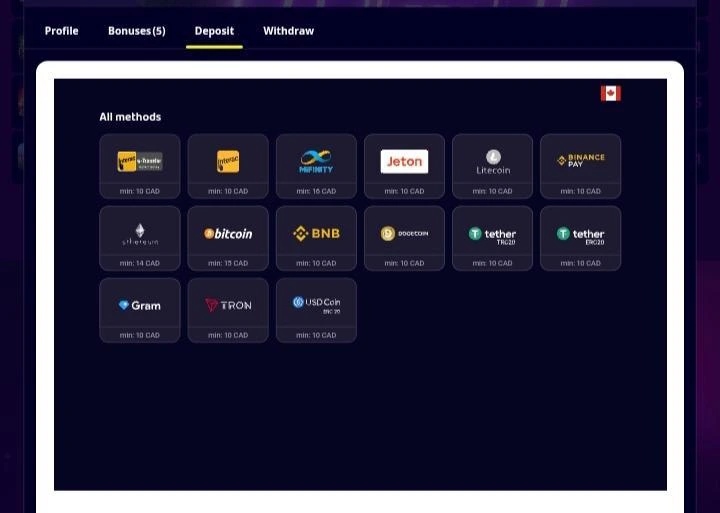Choose Dogecoin deposit option

(x=405, y=238)
